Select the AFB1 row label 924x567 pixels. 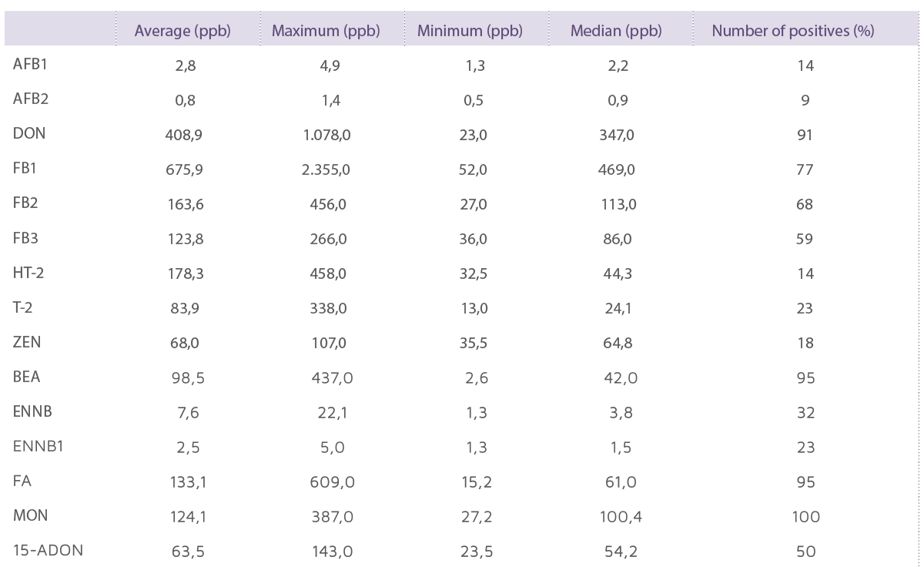31,65
